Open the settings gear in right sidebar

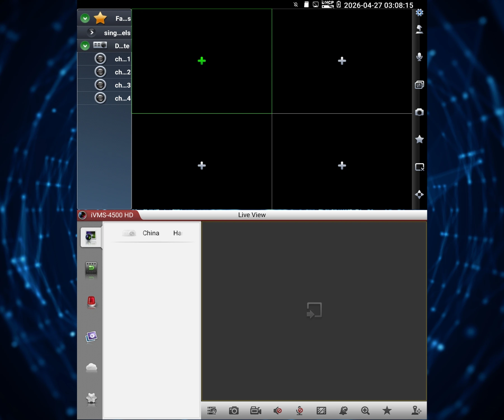pyautogui.click(x=419, y=13)
